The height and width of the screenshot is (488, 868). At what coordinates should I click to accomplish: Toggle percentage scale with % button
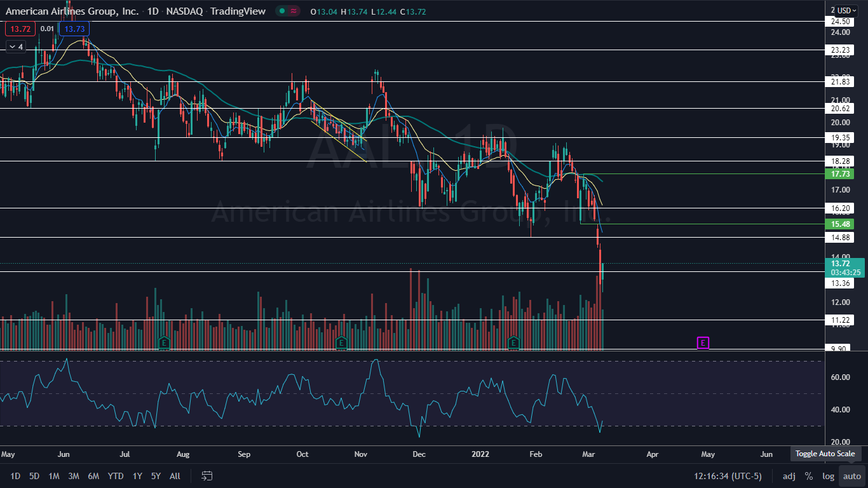pyautogui.click(x=809, y=476)
